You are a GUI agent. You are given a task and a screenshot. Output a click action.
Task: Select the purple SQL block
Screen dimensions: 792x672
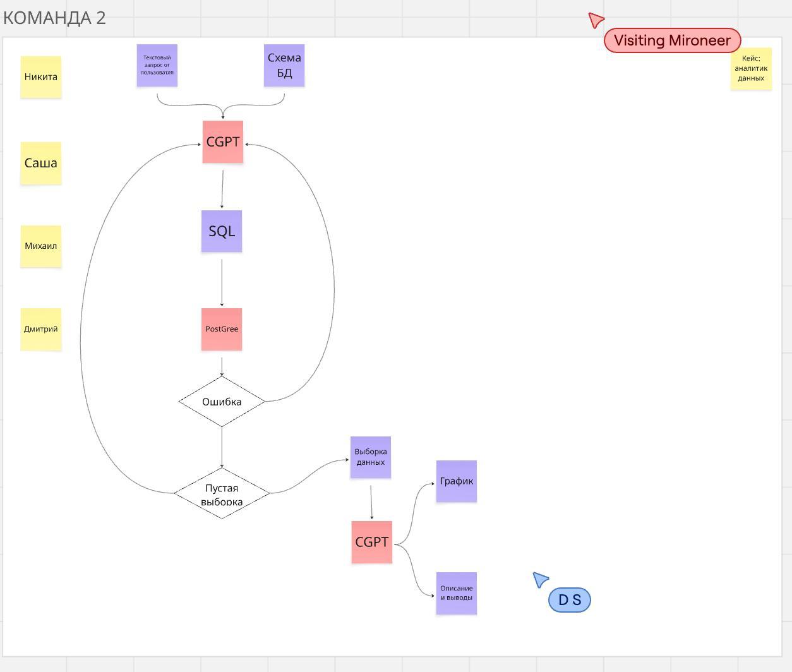[x=222, y=231]
